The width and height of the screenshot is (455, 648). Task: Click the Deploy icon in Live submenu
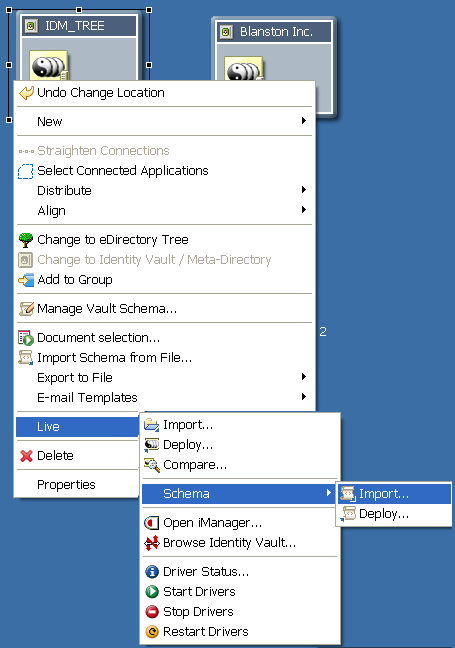152,445
